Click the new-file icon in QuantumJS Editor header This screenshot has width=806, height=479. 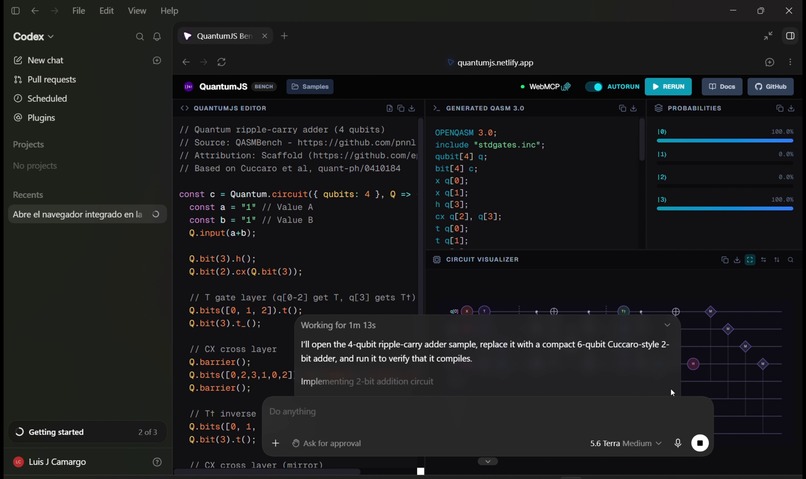390,108
